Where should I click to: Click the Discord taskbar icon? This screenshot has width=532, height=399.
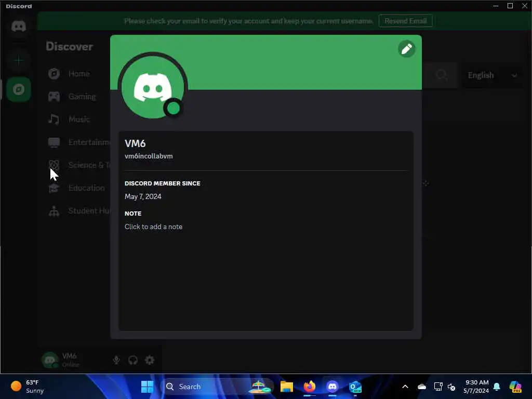pyautogui.click(x=332, y=387)
